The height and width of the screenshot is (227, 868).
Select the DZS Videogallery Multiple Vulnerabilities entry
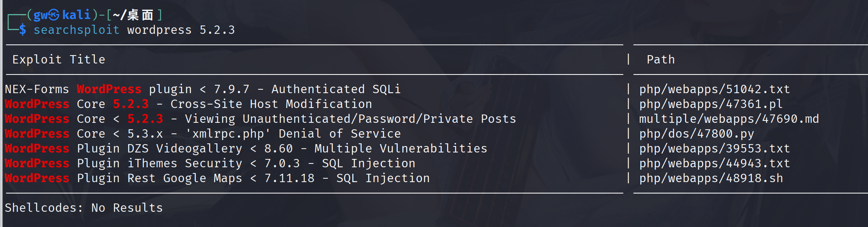coord(246,148)
